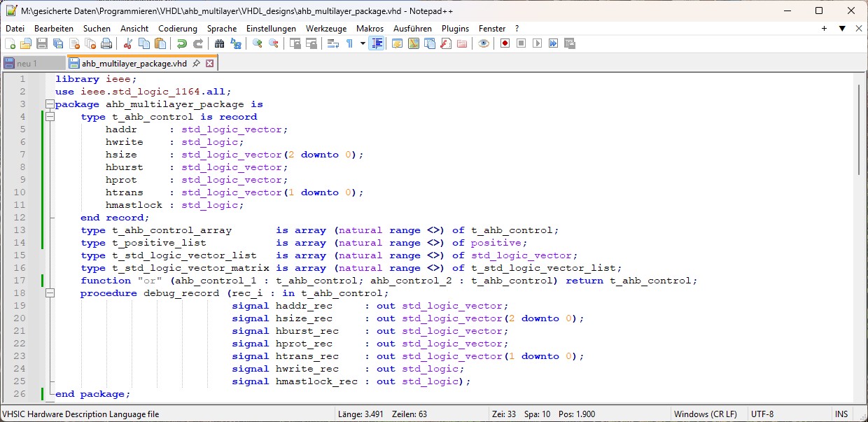
Task: Open Find with the binoculars icon
Action: pyautogui.click(x=220, y=43)
